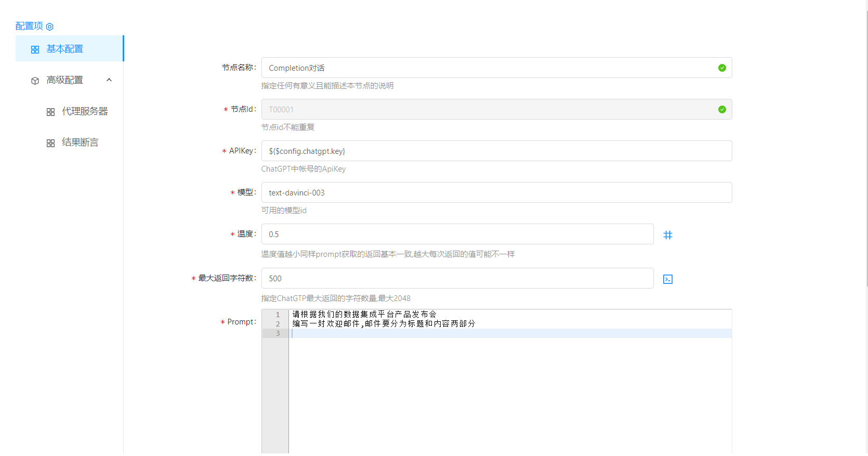Click the 配置项 header link

[29, 26]
